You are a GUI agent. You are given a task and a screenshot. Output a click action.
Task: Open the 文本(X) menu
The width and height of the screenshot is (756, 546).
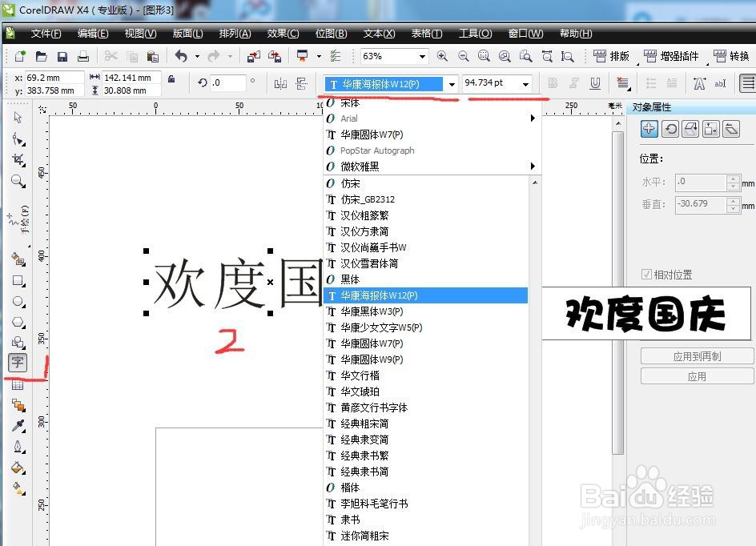379,34
